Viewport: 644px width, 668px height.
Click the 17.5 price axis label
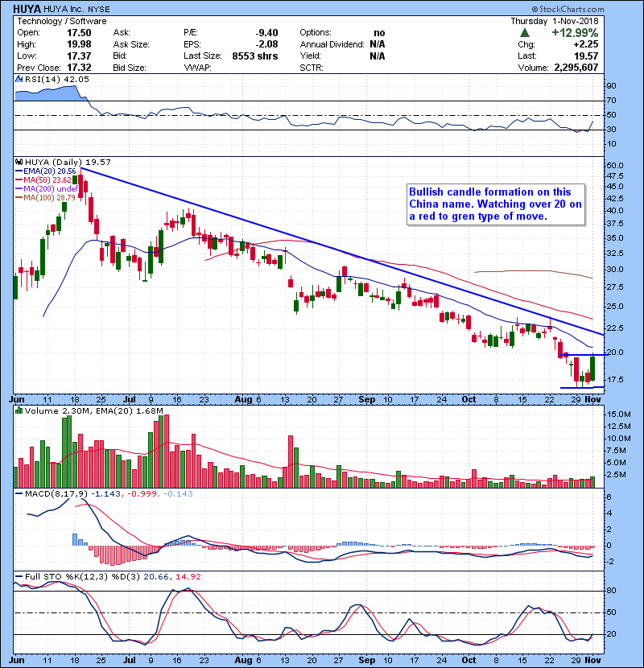[x=615, y=380]
